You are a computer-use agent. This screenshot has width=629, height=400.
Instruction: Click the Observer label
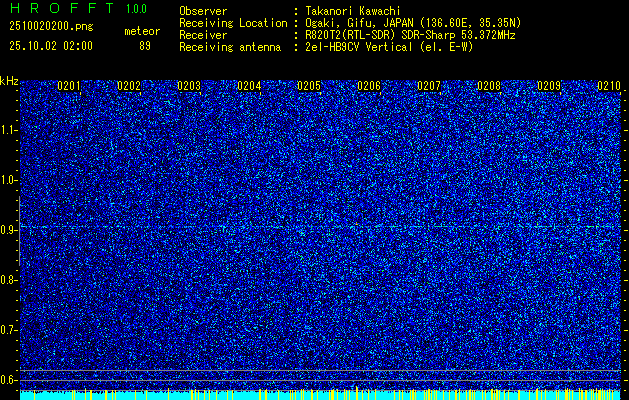click(x=203, y=11)
